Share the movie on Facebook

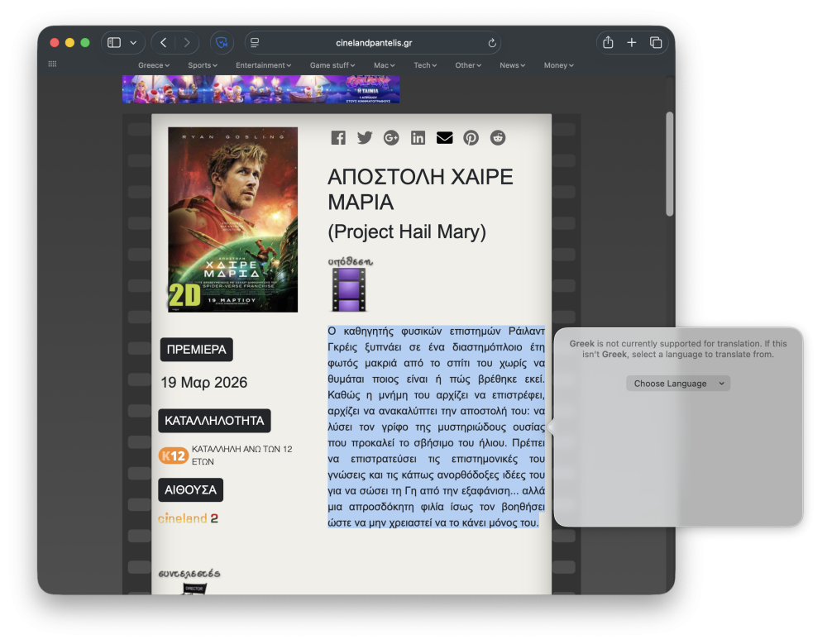[338, 138]
